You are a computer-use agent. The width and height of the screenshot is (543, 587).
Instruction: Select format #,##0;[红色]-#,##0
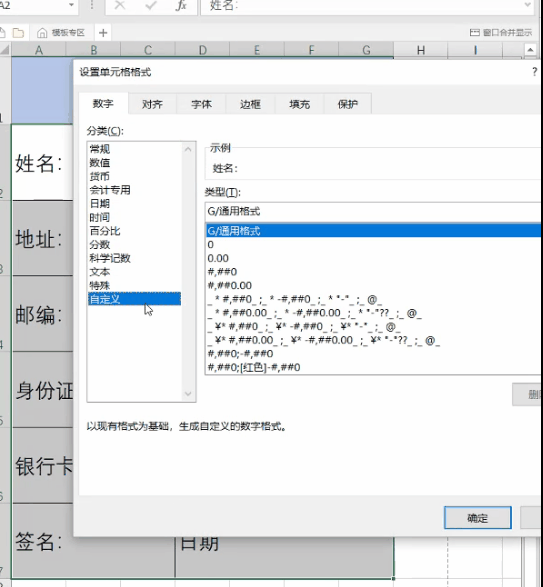tap(373, 367)
